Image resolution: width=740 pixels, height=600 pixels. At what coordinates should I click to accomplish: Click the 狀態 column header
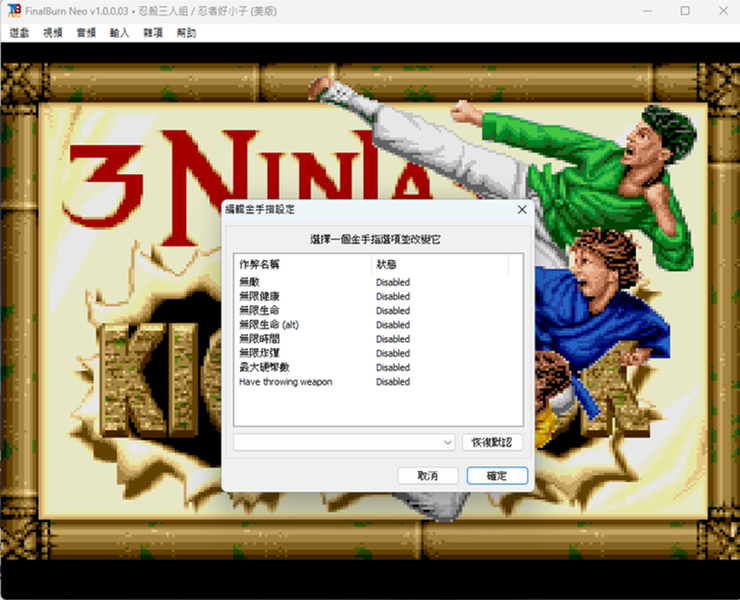440,264
